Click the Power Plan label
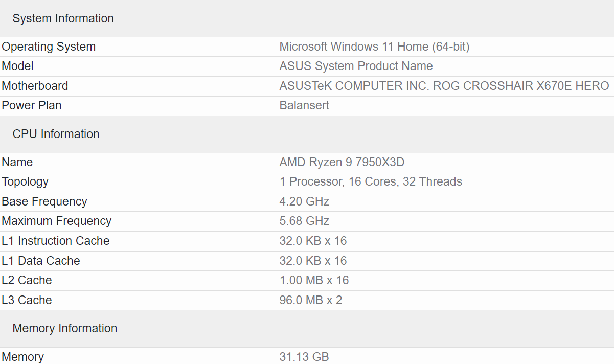614x364 pixels. tap(32, 105)
